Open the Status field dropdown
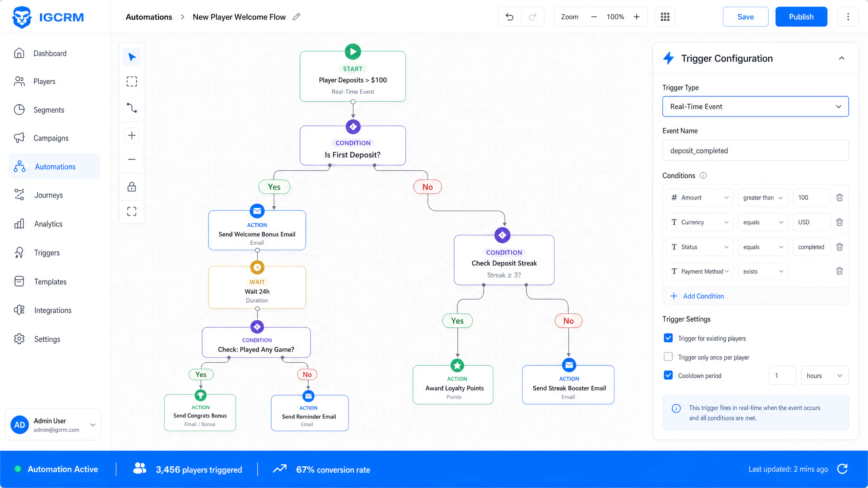 [x=700, y=247]
